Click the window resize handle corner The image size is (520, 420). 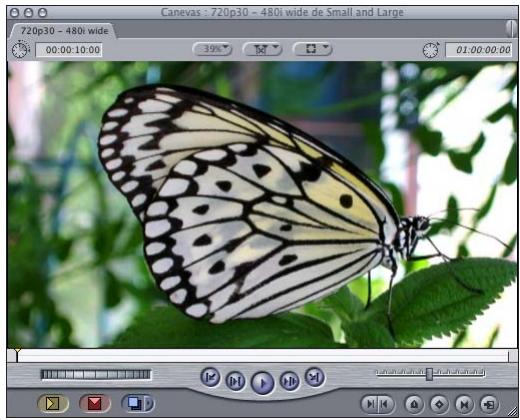click(x=512, y=412)
